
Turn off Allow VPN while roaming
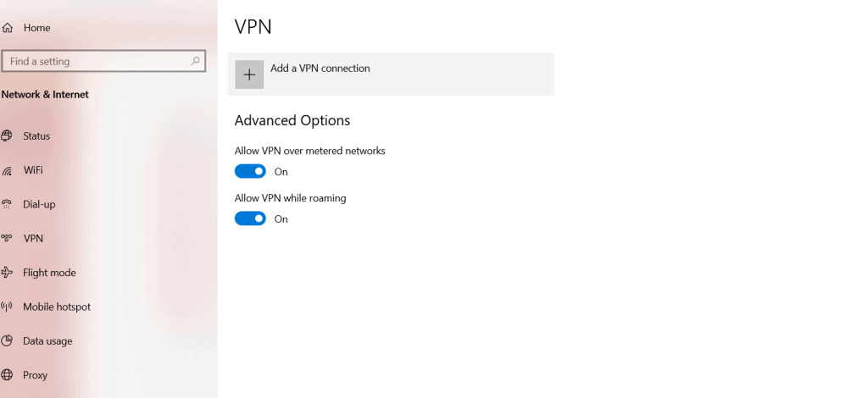tap(250, 218)
